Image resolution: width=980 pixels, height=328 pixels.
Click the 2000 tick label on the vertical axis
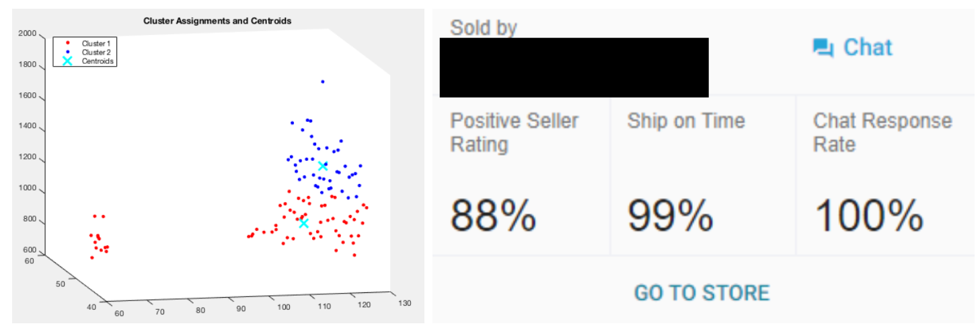click(27, 34)
